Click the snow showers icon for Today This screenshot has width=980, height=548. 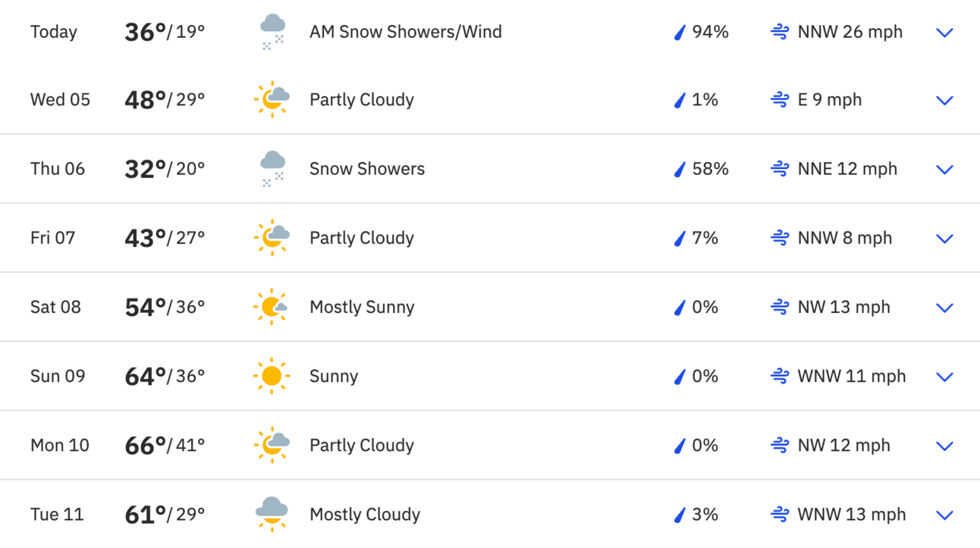272,32
